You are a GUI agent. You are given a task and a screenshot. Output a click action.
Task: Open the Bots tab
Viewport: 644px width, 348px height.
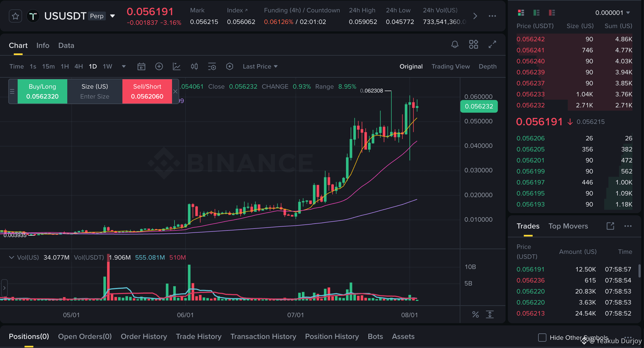point(375,336)
